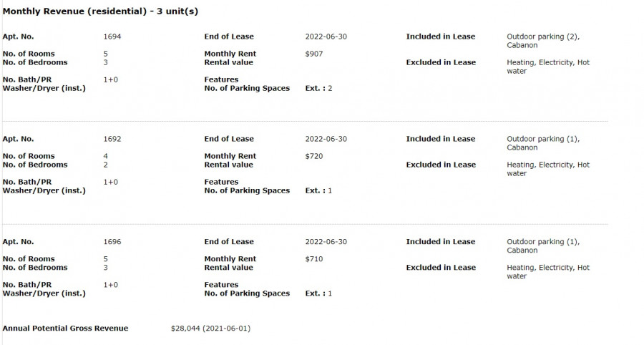
Task: Click Ext. : 2 parking spaces value
Action: [x=318, y=88]
